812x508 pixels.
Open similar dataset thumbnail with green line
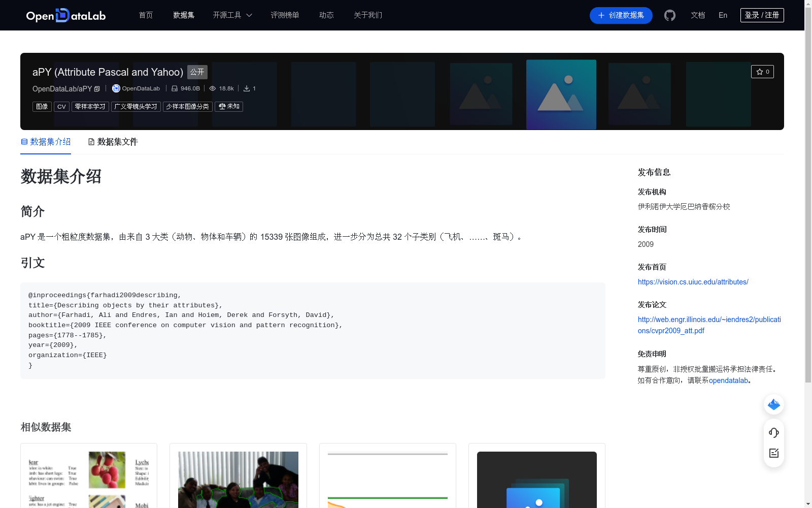[388, 480]
